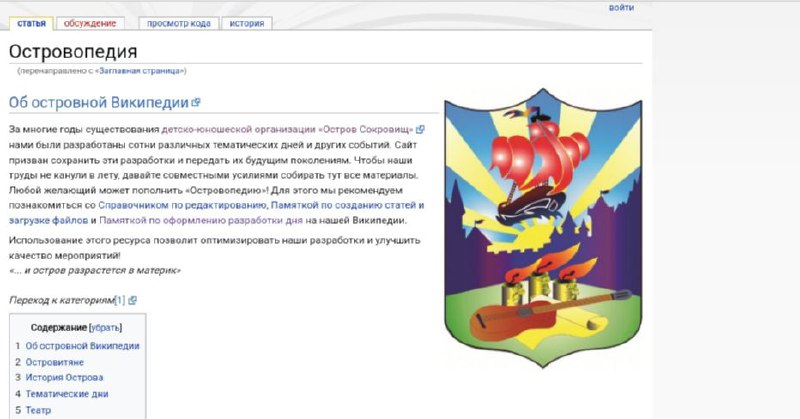Open the «Об островной Википедии» heading link
The image size is (800, 419).
[98, 102]
